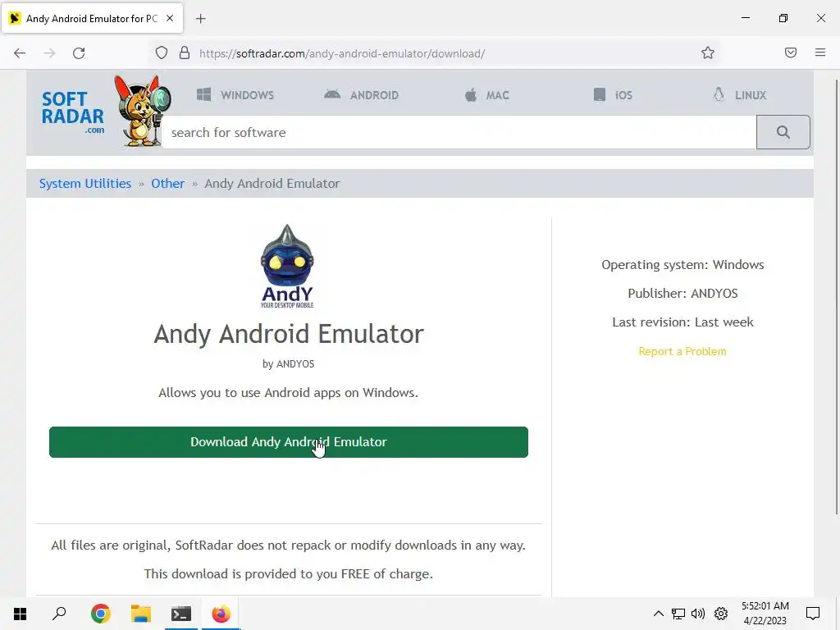Open the notification center icon

point(813,614)
